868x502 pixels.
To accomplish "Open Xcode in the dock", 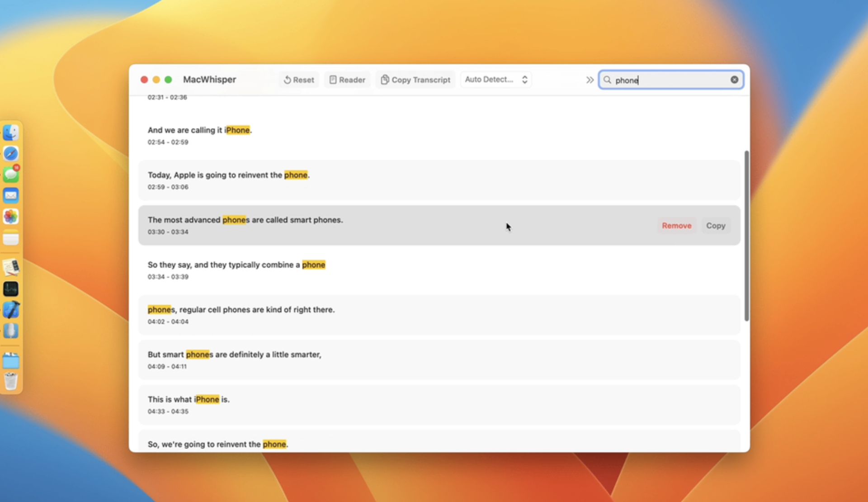I will click(11, 310).
